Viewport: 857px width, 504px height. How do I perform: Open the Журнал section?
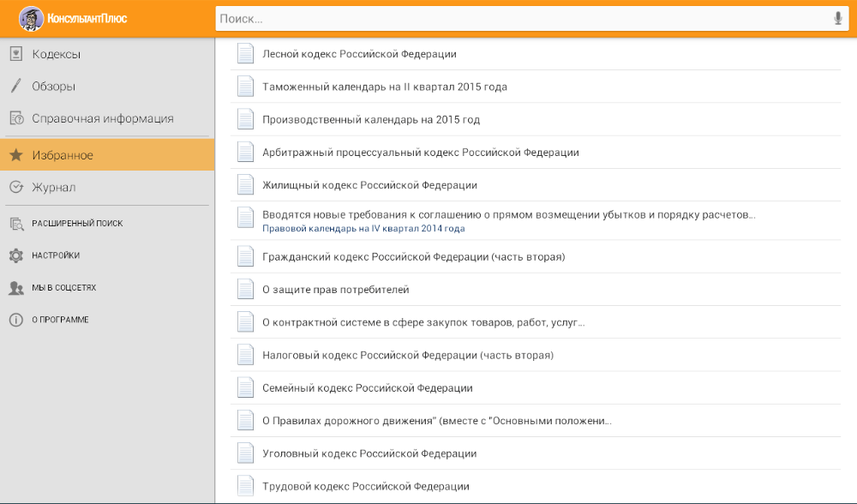click(54, 187)
